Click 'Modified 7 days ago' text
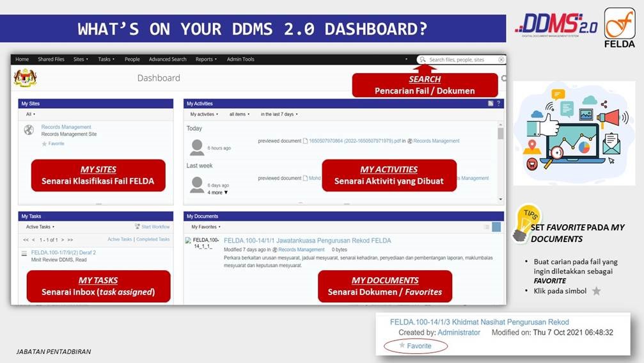 244,250
